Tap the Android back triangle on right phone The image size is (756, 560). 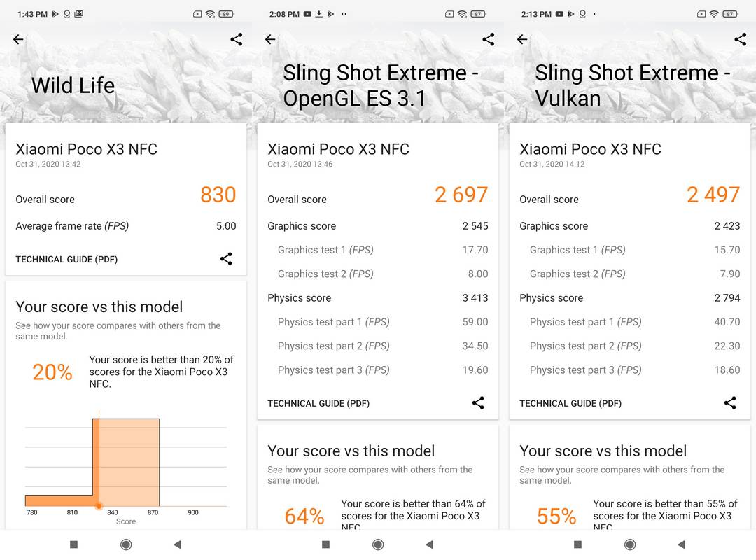pos(681,545)
